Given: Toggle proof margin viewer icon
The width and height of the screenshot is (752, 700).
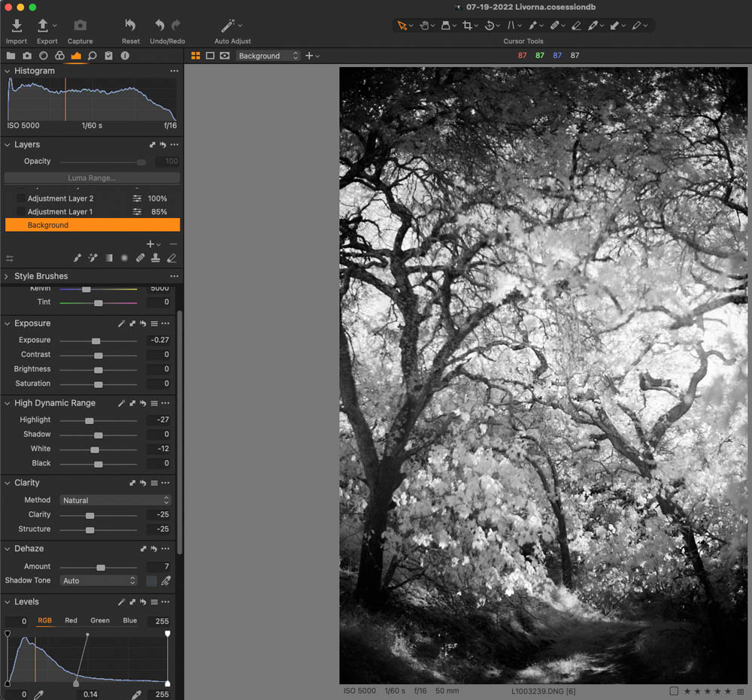Looking at the screenshot, I should [224, 56].
